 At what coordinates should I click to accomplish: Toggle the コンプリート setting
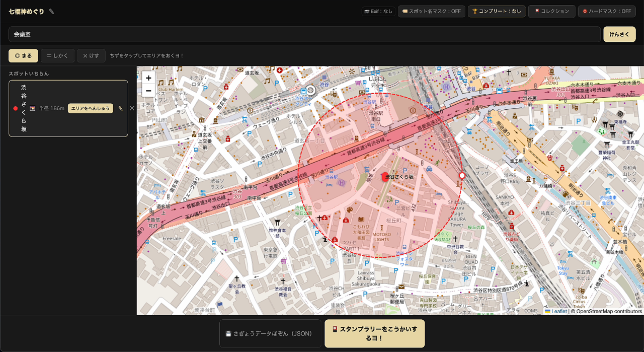coord(497,12)
